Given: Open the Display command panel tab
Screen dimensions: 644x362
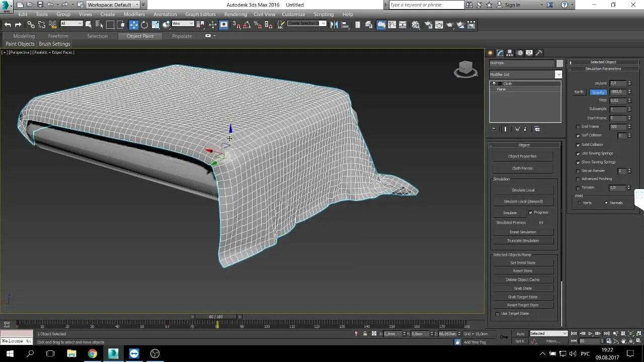Looking at the screenshot, I should point(529,53).
